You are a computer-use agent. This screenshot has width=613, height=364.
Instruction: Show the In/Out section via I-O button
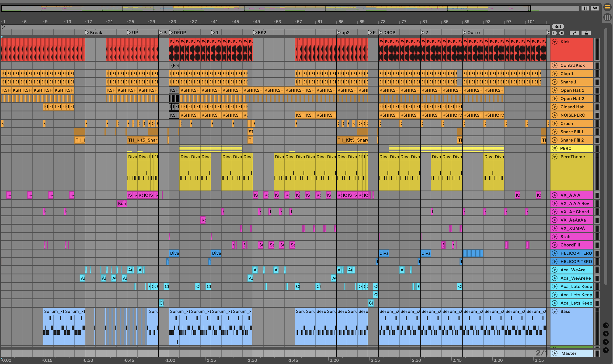pyautogui.click(x=606, y=325)
